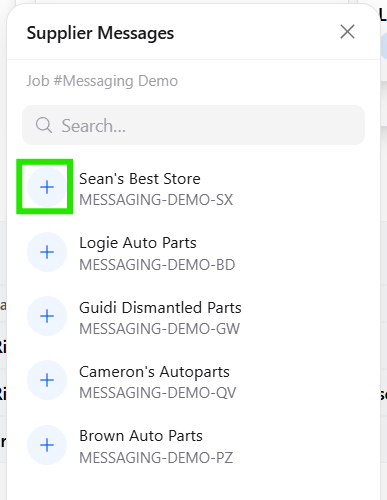Click the plus icon beside Logie Auto Parts

[x=47, y=252]
